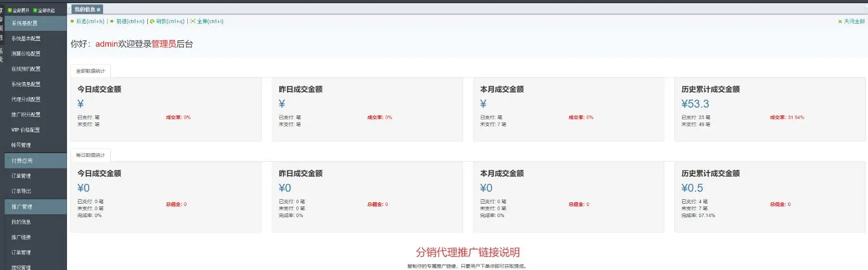Open 系统基本配置 in the sidebar

coord(26,39)
